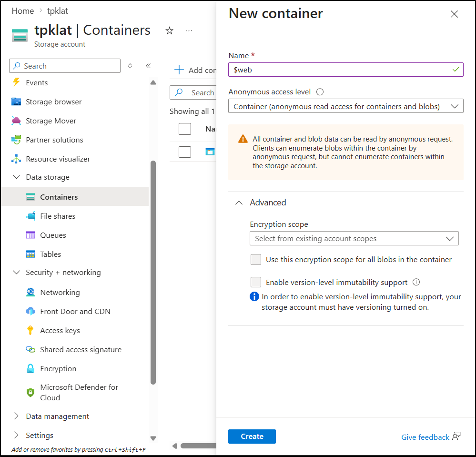The image size is (476, 457).
Task: Click the Give feedback link
Action: [425, 437]
